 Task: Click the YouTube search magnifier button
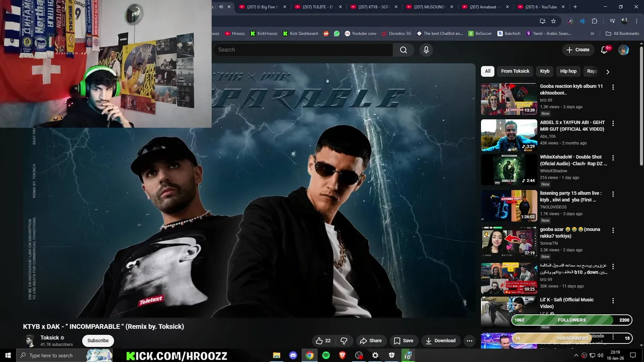(403, 50)
